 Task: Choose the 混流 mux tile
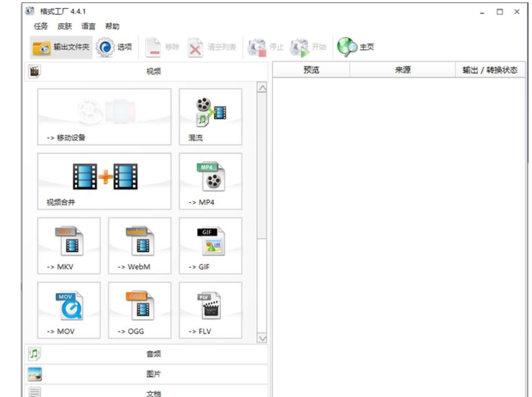[x=210, y=117]
